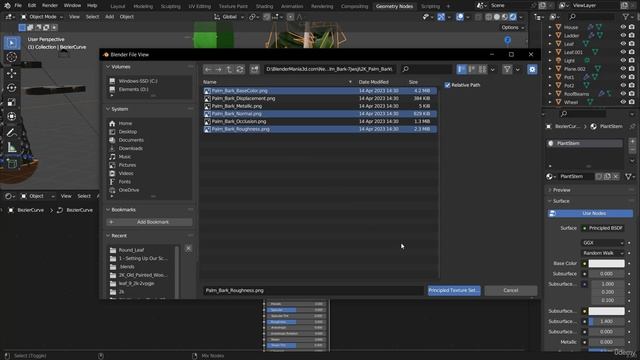Switch to solid viewport shading
The image size is (640, 360).
[497, 17]
